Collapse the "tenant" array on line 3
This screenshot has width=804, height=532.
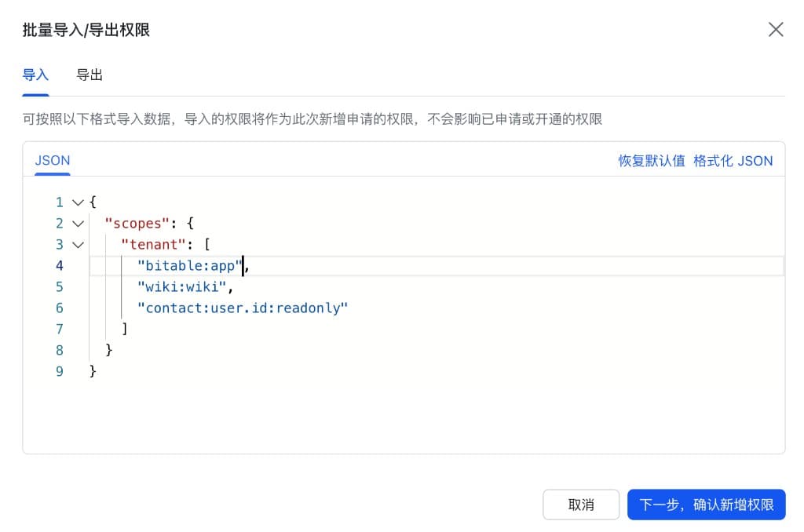point(78,245)
